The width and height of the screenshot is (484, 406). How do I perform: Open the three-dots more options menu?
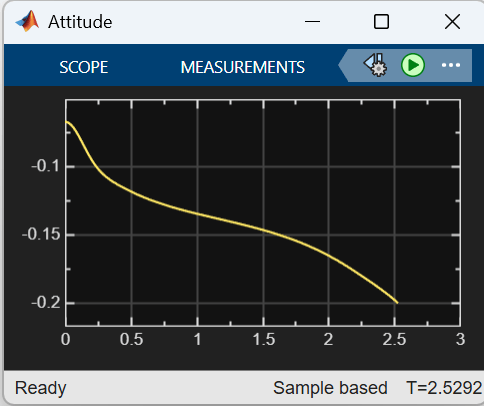coord(451,65)
